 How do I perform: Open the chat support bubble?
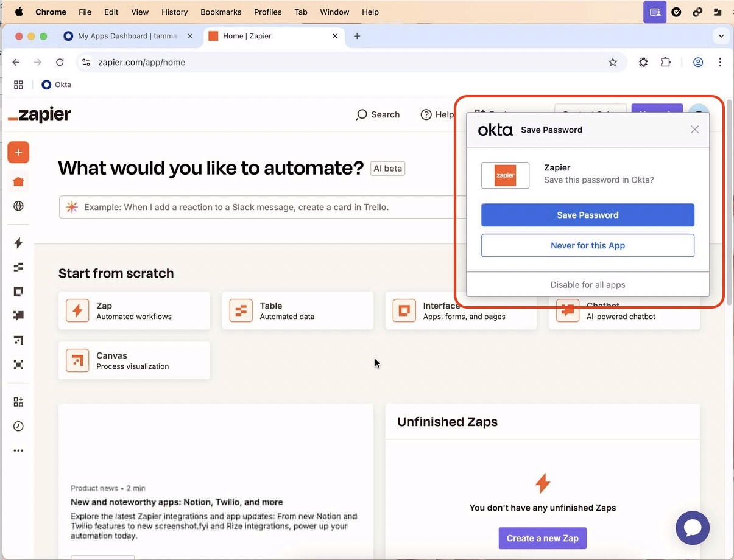693,528
